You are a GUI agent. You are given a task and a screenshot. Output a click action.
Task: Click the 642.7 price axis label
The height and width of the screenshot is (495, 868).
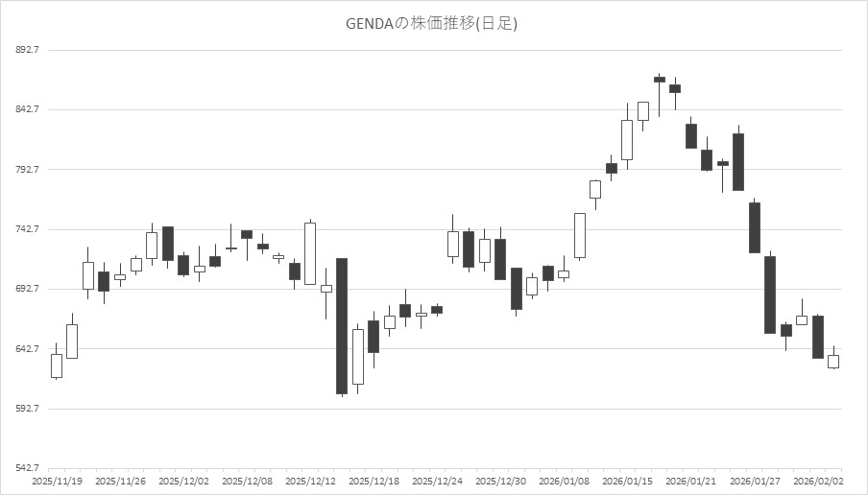pos(25,349)
